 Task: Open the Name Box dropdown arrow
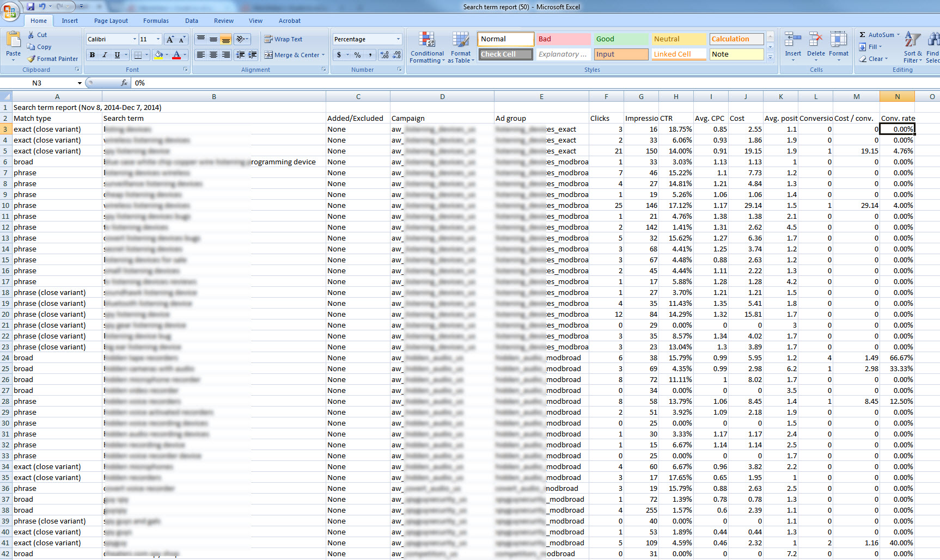[x=80, y=83]
